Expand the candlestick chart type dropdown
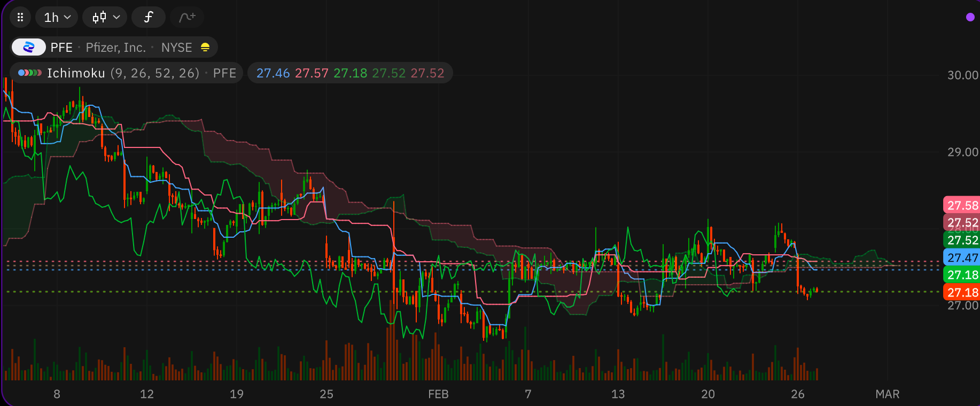980x406 pixels. pos(105,18)
